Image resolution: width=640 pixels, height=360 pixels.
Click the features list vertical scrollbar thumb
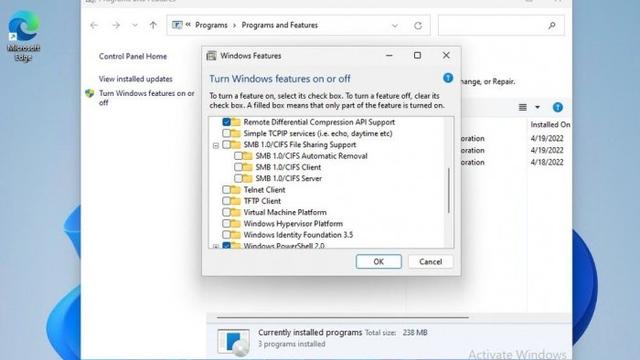click(x=449, y=190)
